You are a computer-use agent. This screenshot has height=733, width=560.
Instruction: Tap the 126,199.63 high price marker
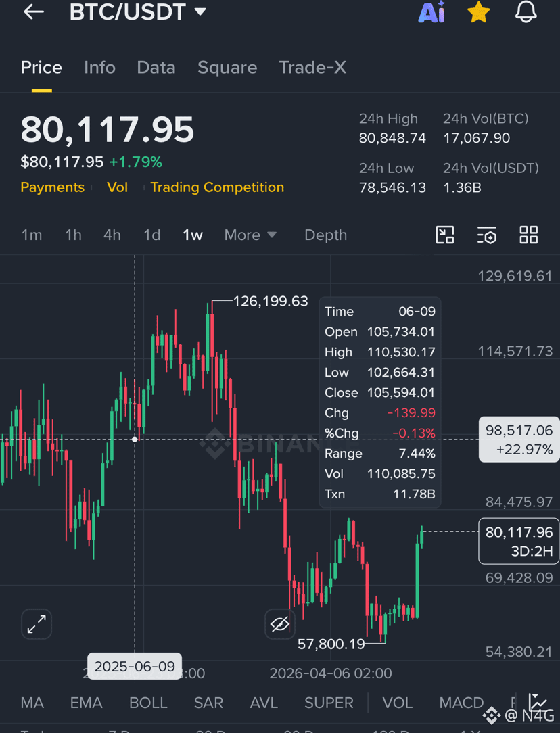click(271, 301)
